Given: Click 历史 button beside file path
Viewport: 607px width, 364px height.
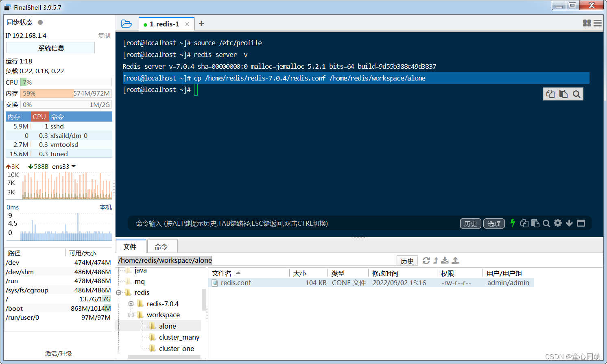Looking at the screenshot, I should pos(407,261).
